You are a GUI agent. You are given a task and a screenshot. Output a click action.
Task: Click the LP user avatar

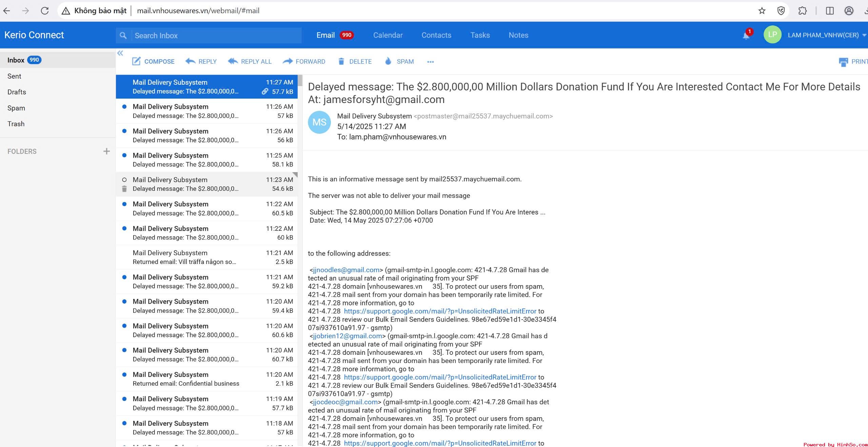tap(772, 35)
